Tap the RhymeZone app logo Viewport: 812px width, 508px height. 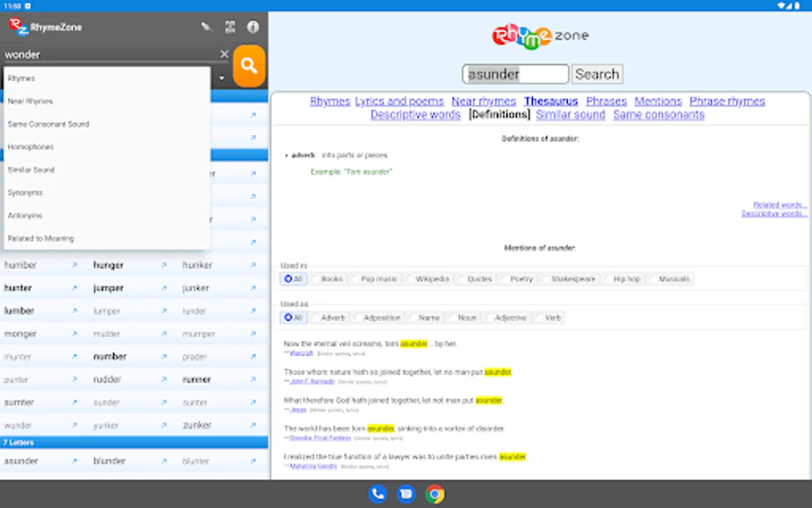coord(18,27)
